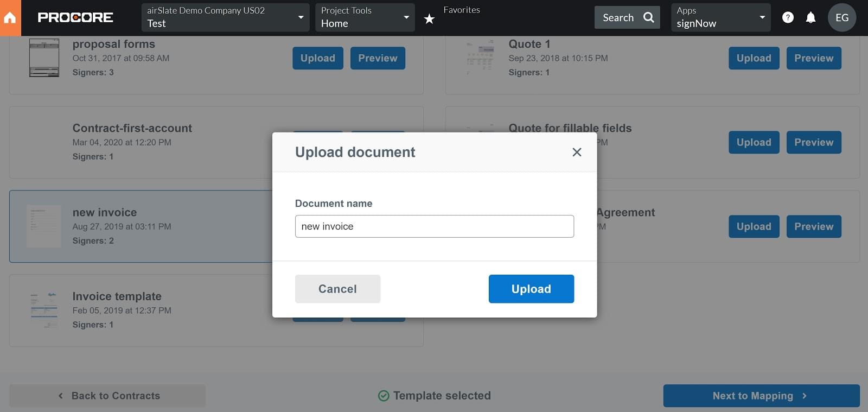Upload the proposal forms template
Viewport: 868px width, 412px height.
click(x=318, y=58)
